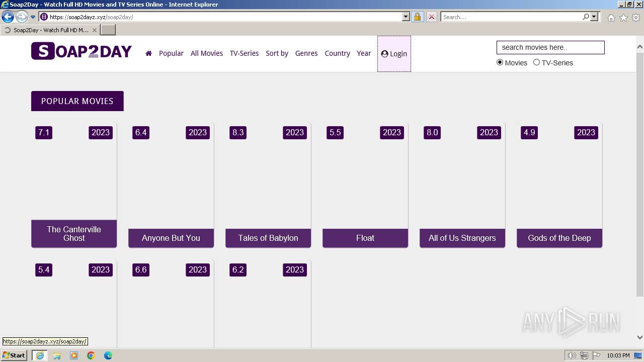Click the Internet Explorer taskbar icon
The height and width of the screenshot is (362, 644).
[40, 355]
